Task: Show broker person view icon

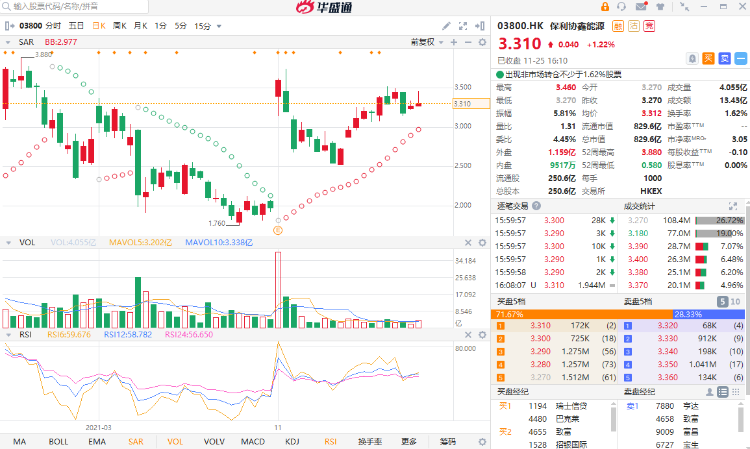Action: (x=710, y=392)
